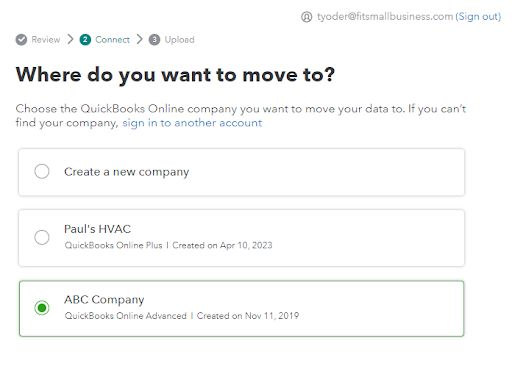This screenshot has height=374, width=512.
Task: Click the step 2 Connect circle icon
Action: (85, 40)
